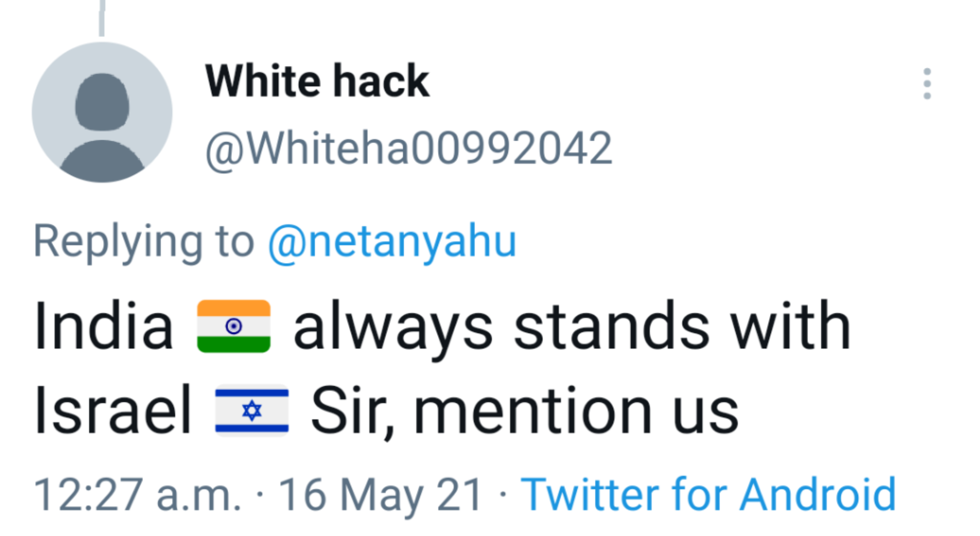Image resolution: width=980 pixels, height=536 pixels.
Task: Click the word "mention" in tweet
Action: click(x=532, y=410)
